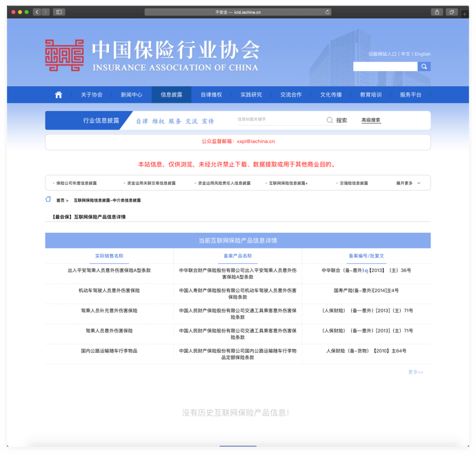
Task: Open 保险公司年度信息披露 category
Action: (76, 183)
